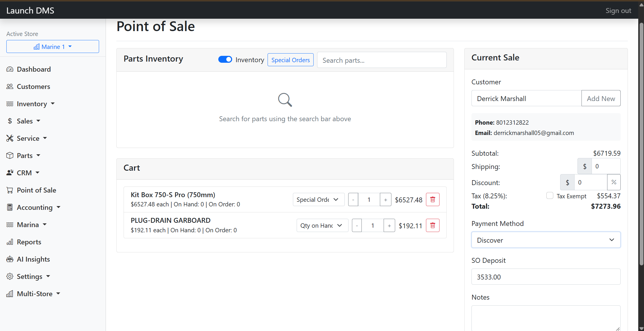Click the Point of Sale cart icon

(10, 190)
